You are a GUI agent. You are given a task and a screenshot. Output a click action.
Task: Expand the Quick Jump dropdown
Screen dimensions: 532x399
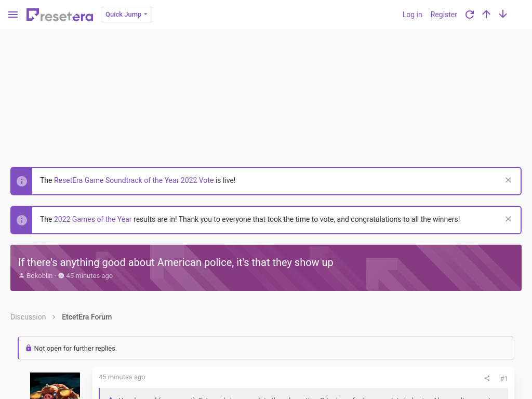pyautogui.click(x=127, y=15)
